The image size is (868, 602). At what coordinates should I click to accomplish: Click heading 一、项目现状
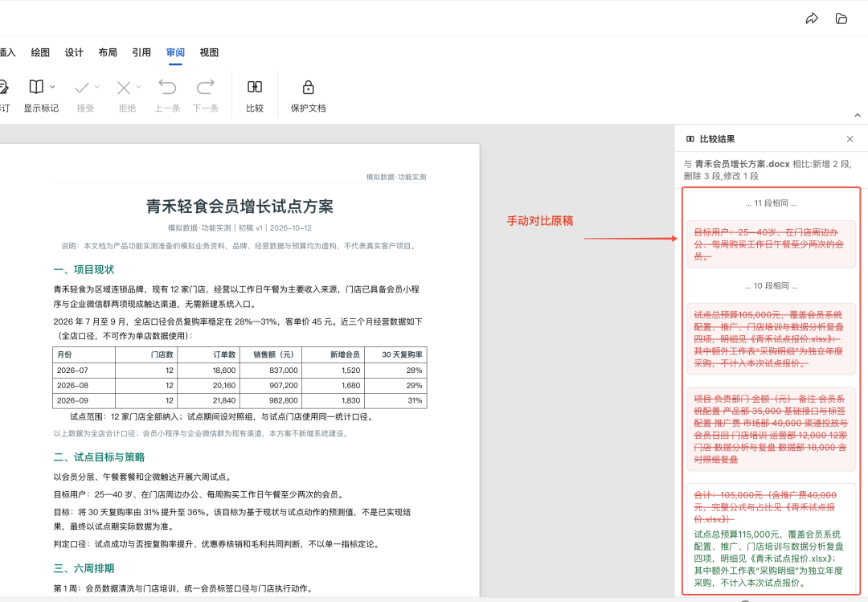(x=84, y=270)
